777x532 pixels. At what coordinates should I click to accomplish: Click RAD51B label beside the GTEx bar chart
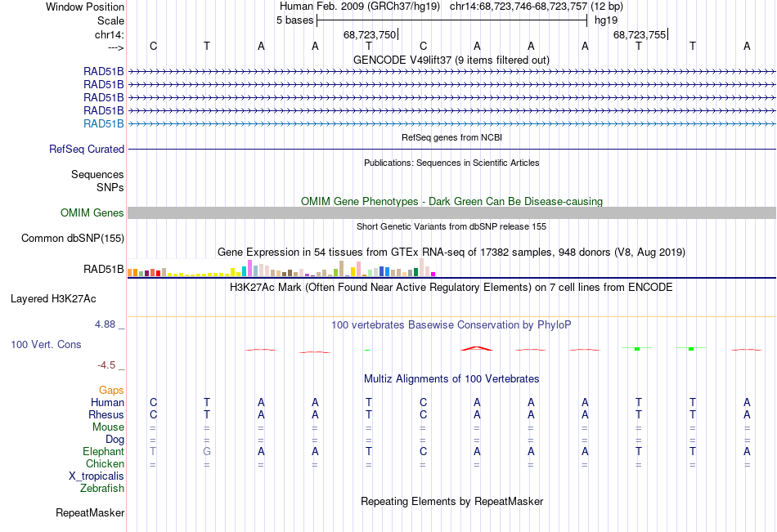(x=104, y=269)
